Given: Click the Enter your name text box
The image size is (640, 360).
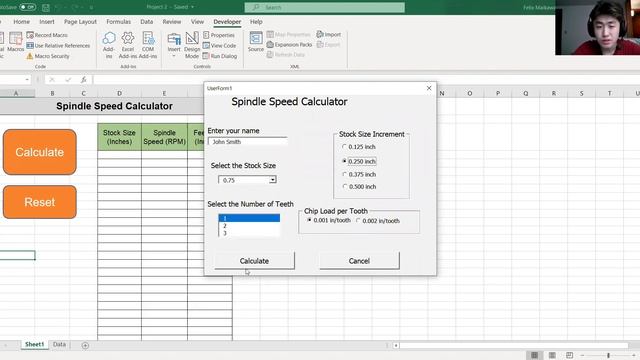Looking at the screenshot, I should 248,142.
